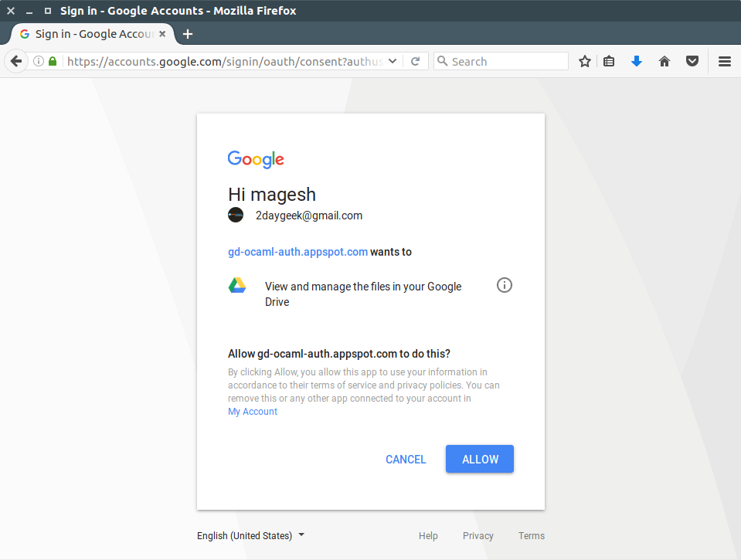The height and width of the screenshot is (560, 741).
Task: Click the ALLOW button
Action: tap(480, 459)
